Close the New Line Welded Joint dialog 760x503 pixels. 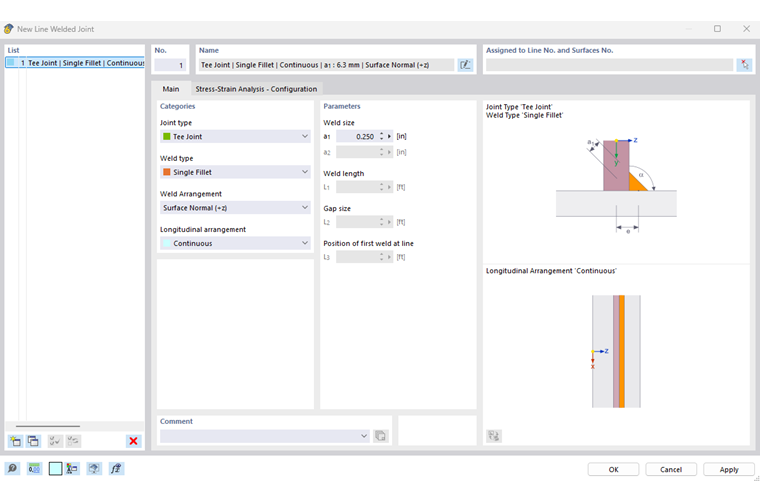click(x=746, y=29)
